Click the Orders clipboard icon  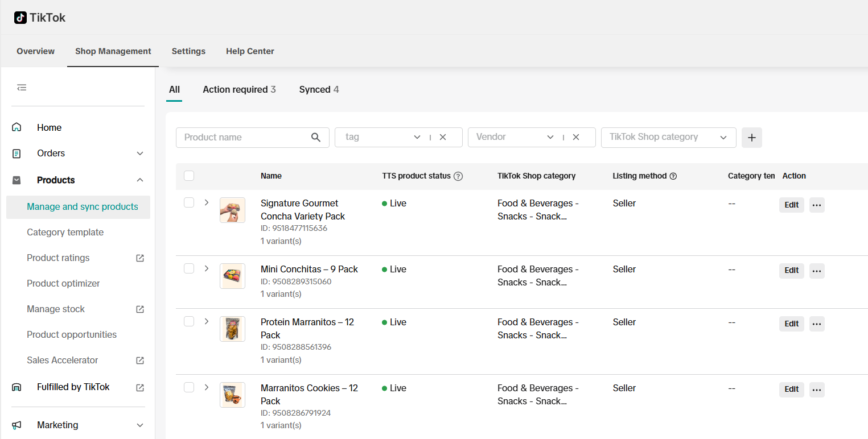17,154
